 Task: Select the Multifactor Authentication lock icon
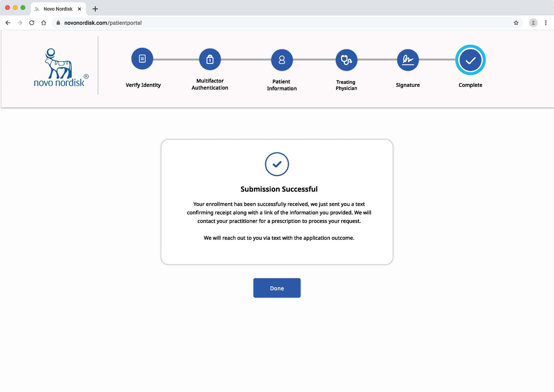coord(210,59)
